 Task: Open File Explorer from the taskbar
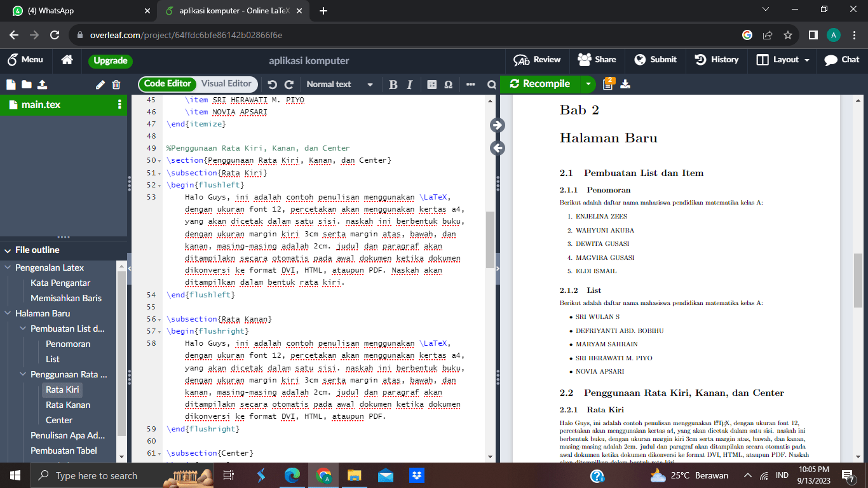point(355,475)
